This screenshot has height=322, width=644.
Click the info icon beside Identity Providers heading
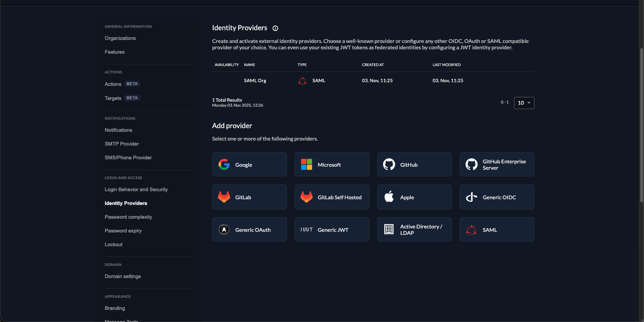(x=275, y=28)
